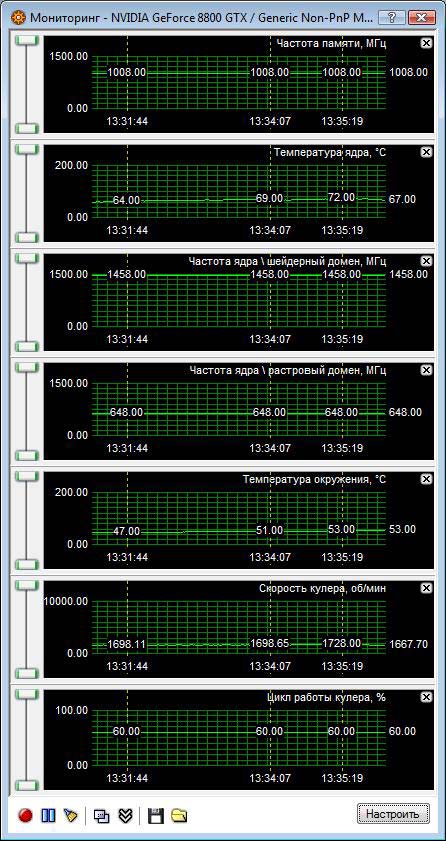Screen dimensions: 446x841
Task: Toggle always-on-top windows icon in toolbar
Action: (x=101, y=816)
